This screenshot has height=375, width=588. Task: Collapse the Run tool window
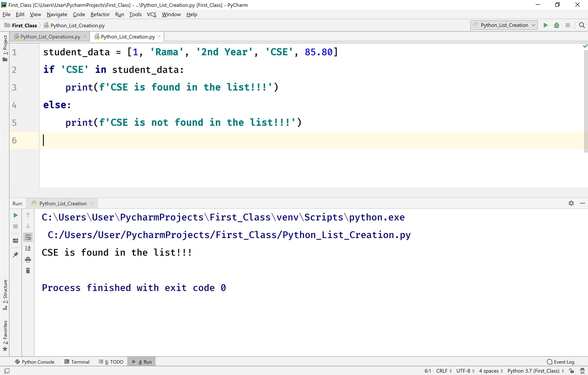pos(583,203)
